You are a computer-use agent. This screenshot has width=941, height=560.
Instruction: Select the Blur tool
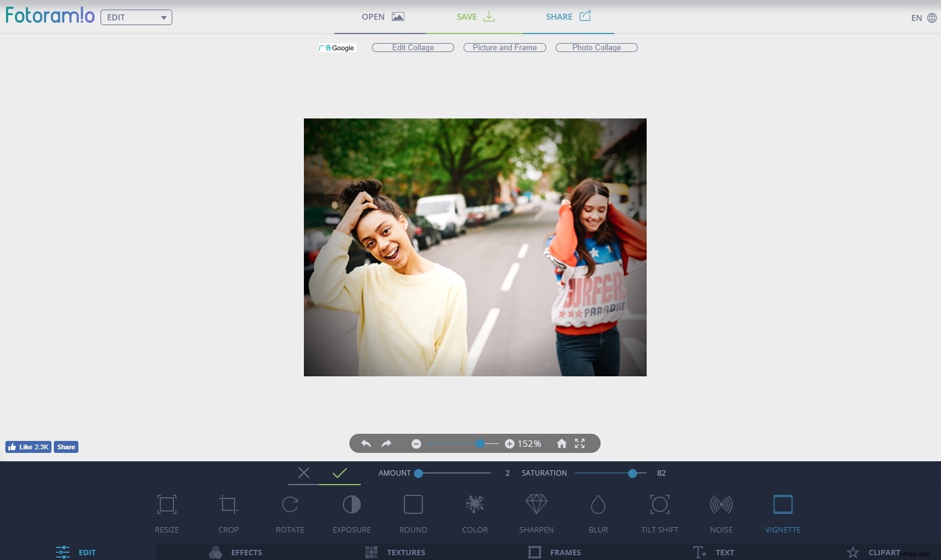tap(598, 513)
